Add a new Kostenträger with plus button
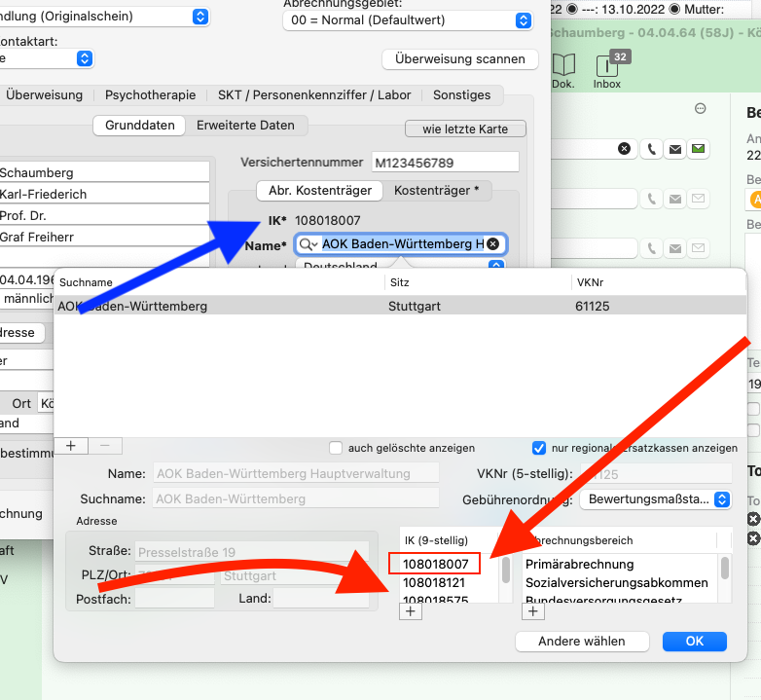The image size is (761, 700). pos(71,446)
